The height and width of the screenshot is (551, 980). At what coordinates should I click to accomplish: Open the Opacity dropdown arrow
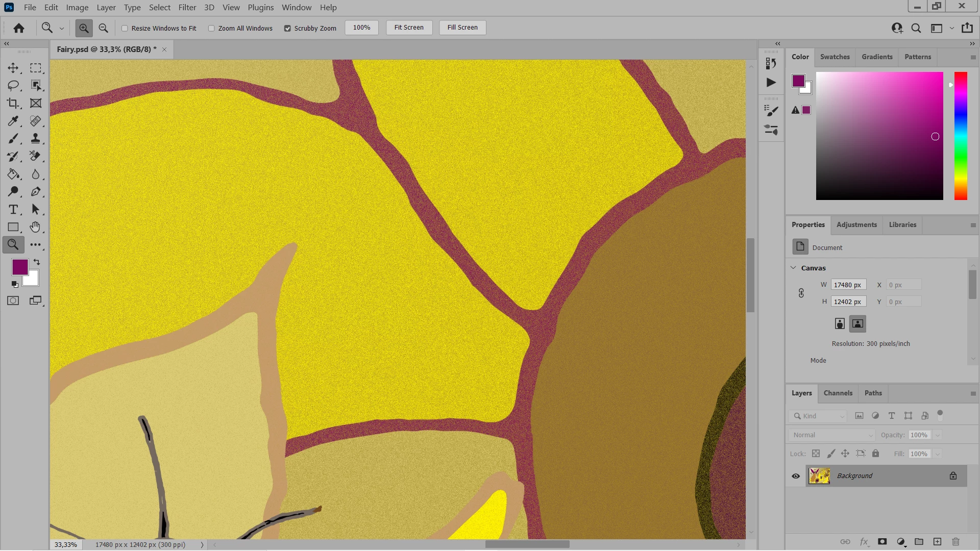(x=938, y=435)
